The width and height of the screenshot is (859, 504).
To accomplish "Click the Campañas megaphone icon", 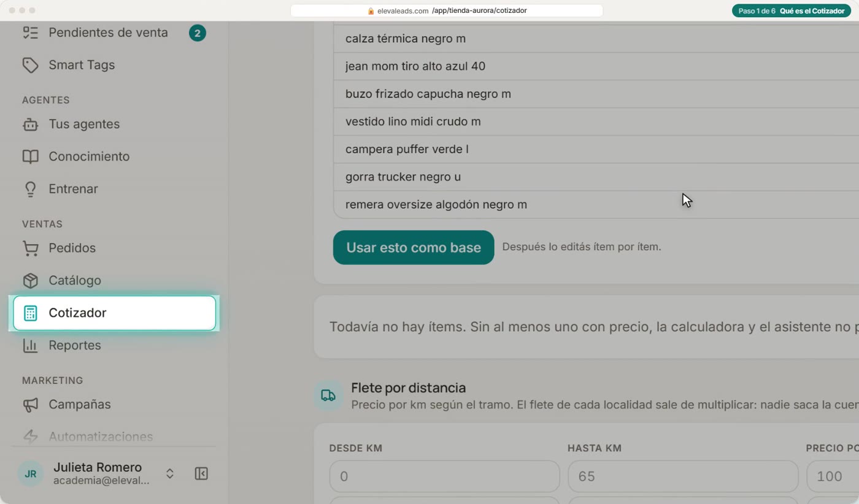I will pos(30,404).
